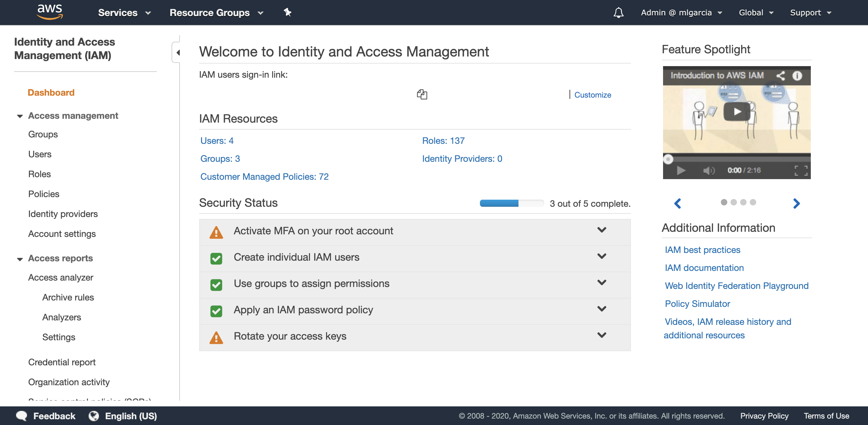Show video info icon

(x=797, y=75)
